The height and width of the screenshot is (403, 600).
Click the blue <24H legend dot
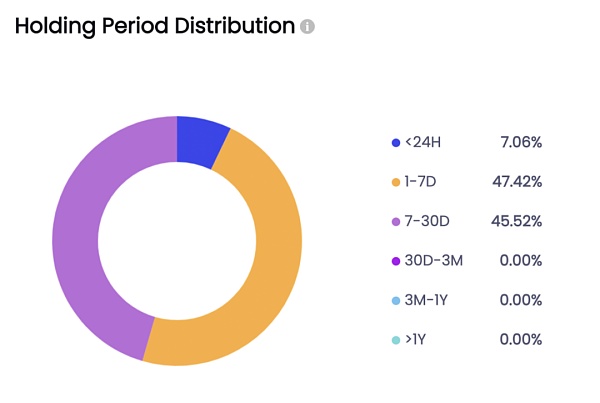[396, 143]
